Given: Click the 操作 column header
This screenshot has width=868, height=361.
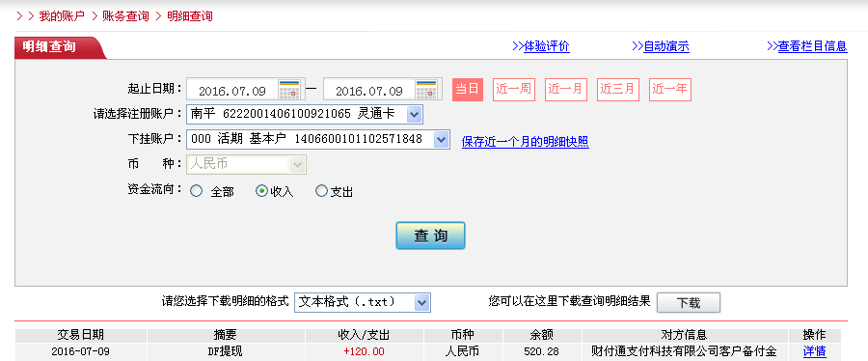Looking at the screenshot, I should (x=814, y=335).
